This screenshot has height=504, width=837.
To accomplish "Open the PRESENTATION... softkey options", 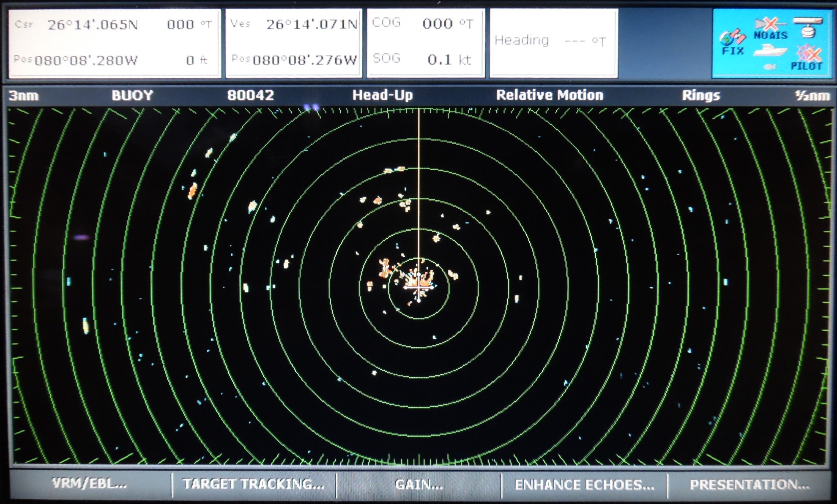I will click(749, 485).
